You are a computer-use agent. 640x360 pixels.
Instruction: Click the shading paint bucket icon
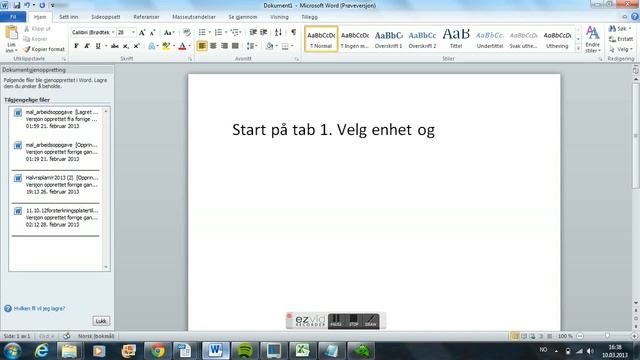tap(269, 46)
